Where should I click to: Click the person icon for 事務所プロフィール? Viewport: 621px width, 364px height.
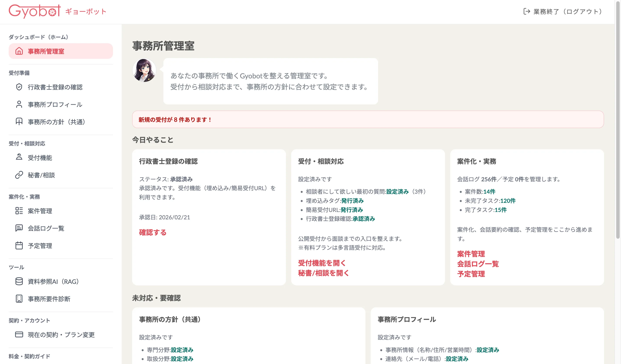(19, 104)
